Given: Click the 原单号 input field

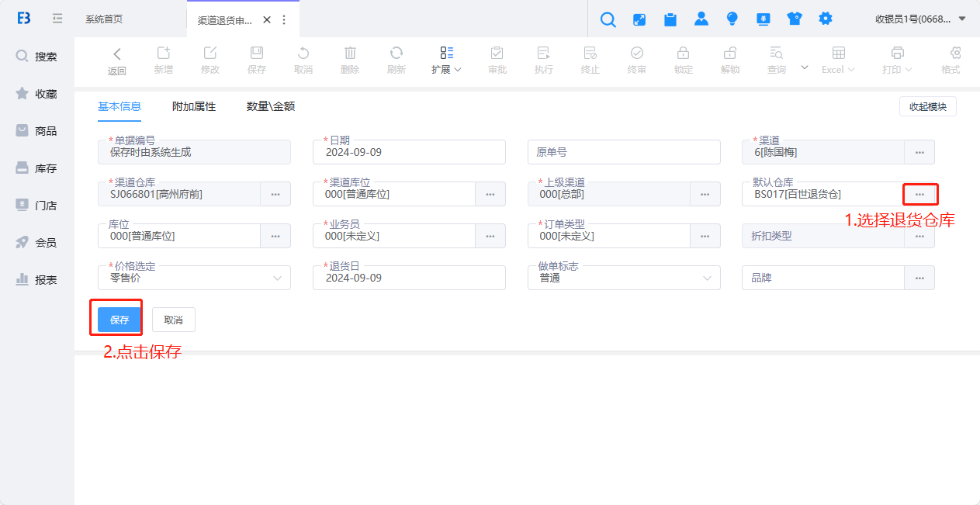Looking at the screenshot, I should [624, 152].
